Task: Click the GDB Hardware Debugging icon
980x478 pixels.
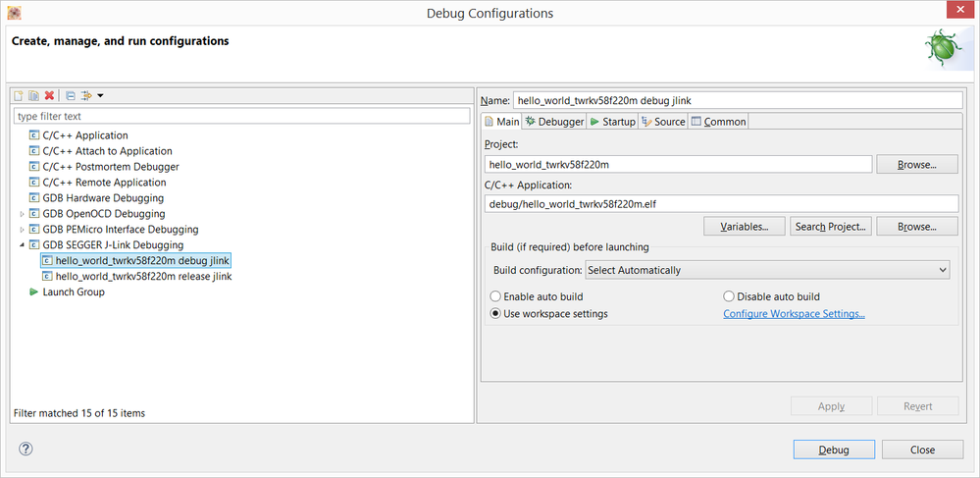Action: 34,198
